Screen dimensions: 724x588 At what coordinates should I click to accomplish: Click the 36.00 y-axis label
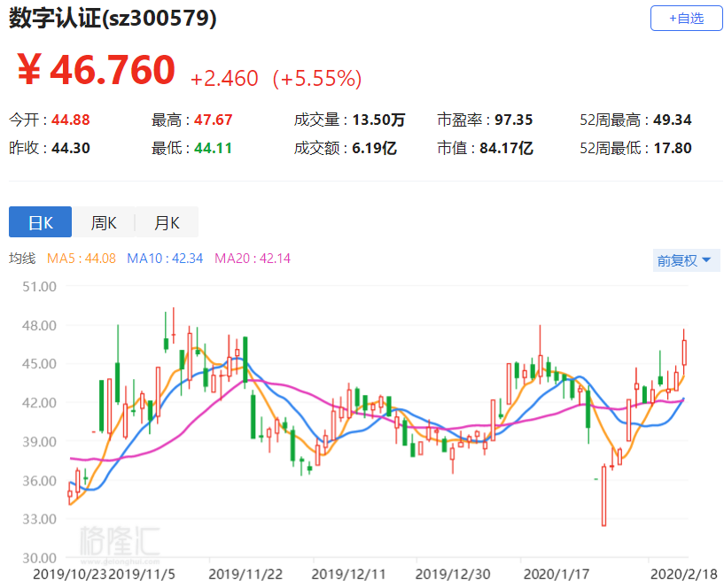pyautogui.click(x=39, y=481)
